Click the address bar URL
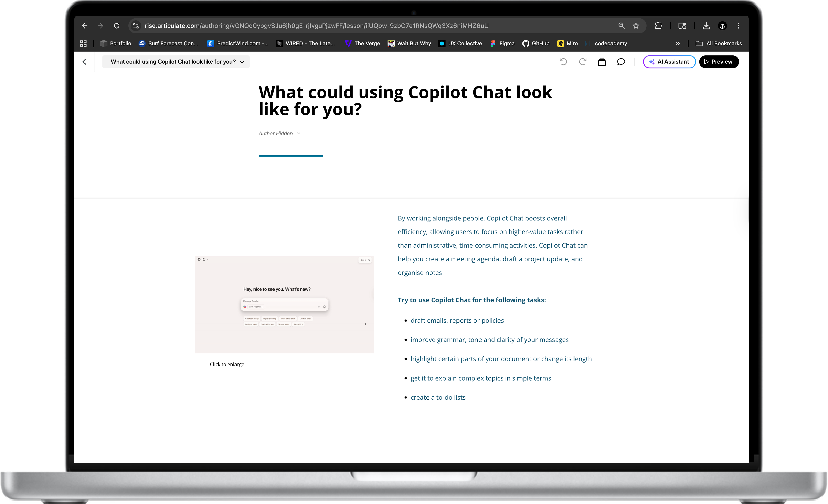 pos(317,26)
